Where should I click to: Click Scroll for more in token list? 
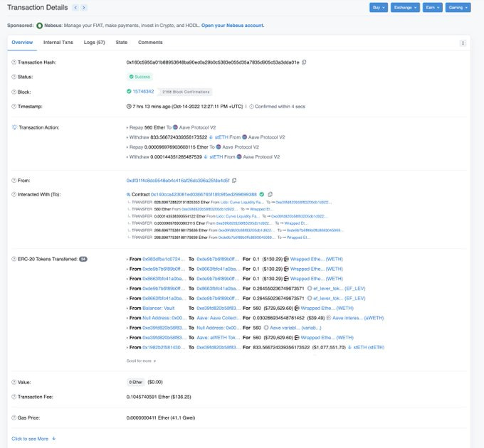click(x=141, y=361)
